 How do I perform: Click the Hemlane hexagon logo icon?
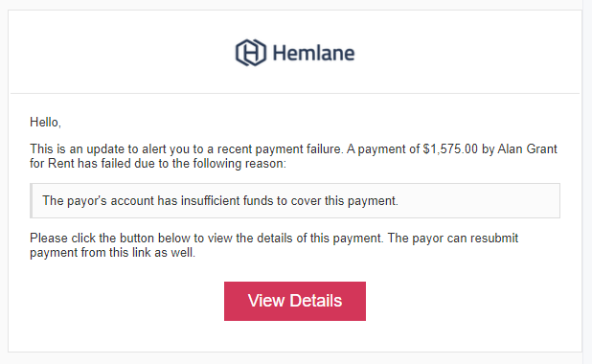click(x=251, y=53)
